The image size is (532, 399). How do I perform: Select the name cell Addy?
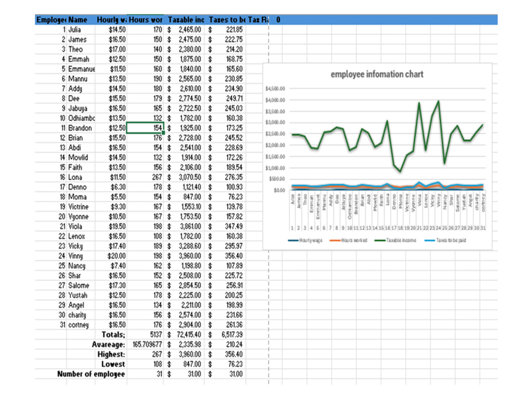[x=81, y=88]
